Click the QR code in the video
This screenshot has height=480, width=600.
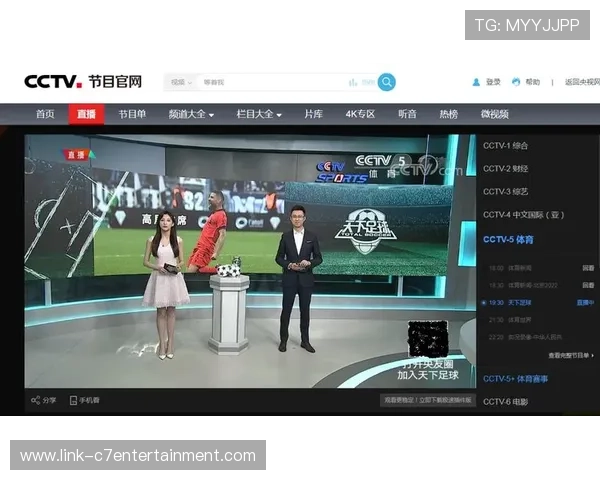428,339
